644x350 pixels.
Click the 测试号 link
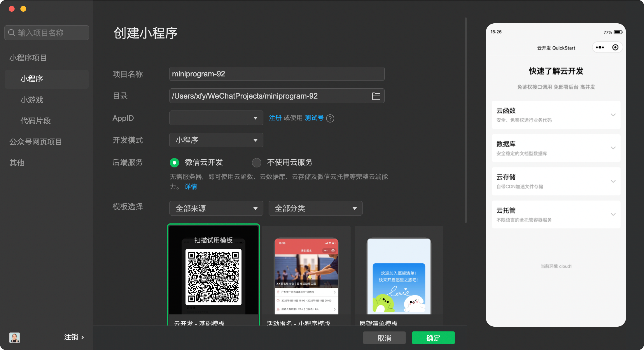(x=314, y=118)
